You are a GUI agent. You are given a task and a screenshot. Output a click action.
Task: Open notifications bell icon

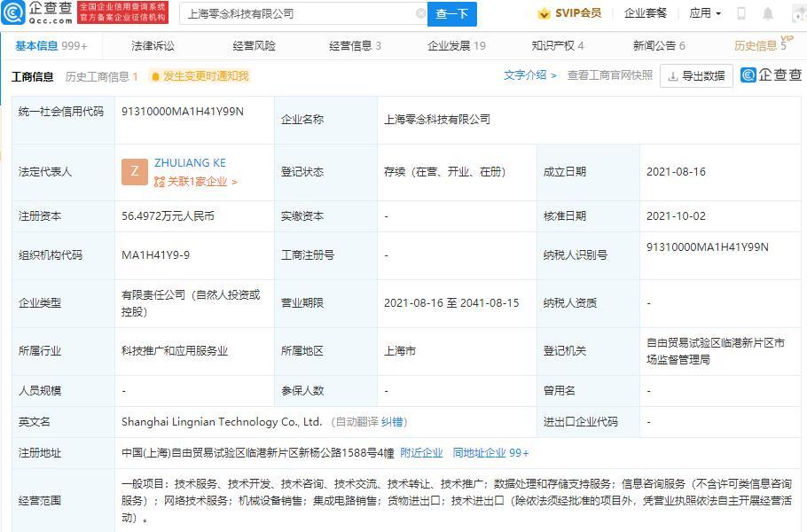pos(767,13)
